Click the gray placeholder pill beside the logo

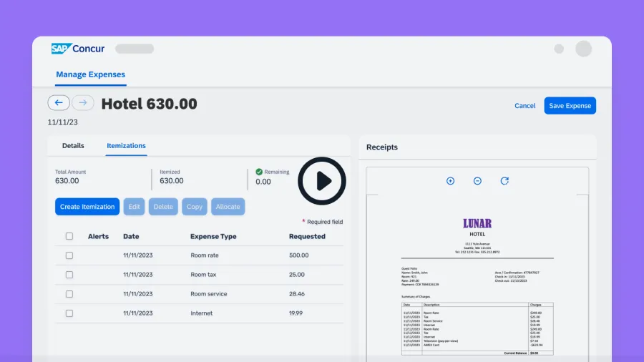[135, 49]
